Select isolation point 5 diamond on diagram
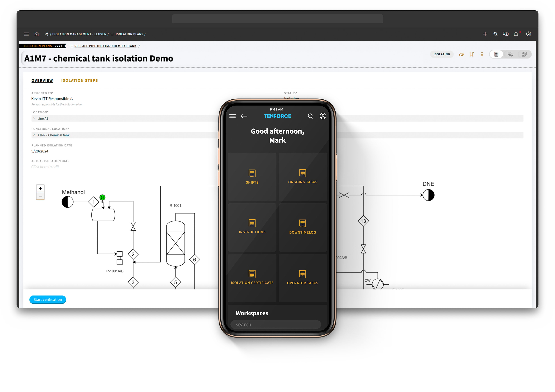This screenshot has width=555, height=392. (x=175, y=282)
